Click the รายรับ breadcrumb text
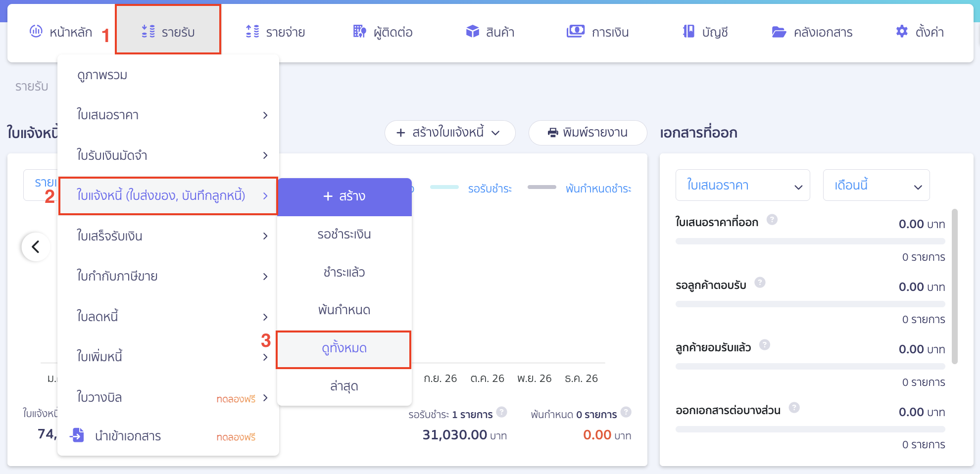The image size is (980, 474). (x=32, y=87)
